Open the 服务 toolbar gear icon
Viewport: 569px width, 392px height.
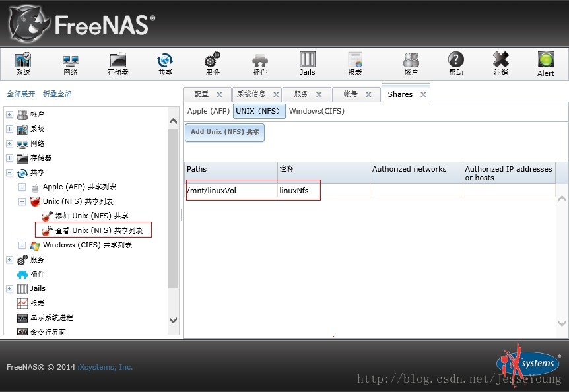coord(213,59)
